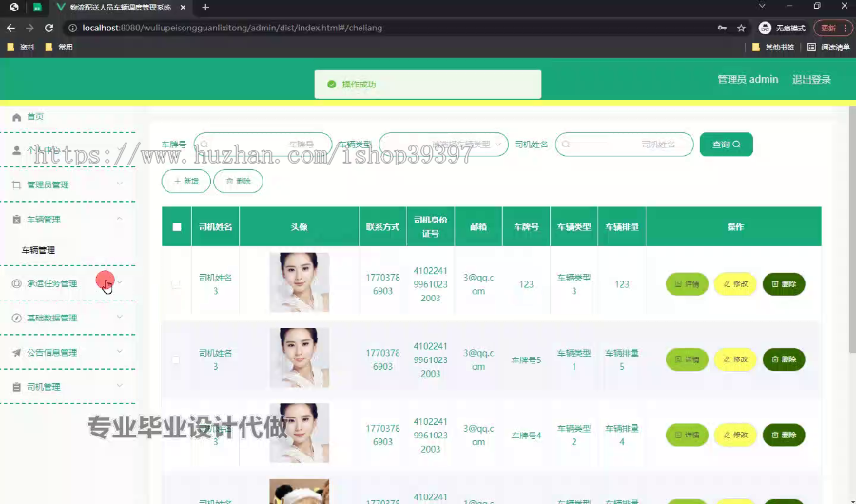856x504 pixels.
Task: Expand the 基础数据管理 menu chevron
Action: tap(120, 317)
